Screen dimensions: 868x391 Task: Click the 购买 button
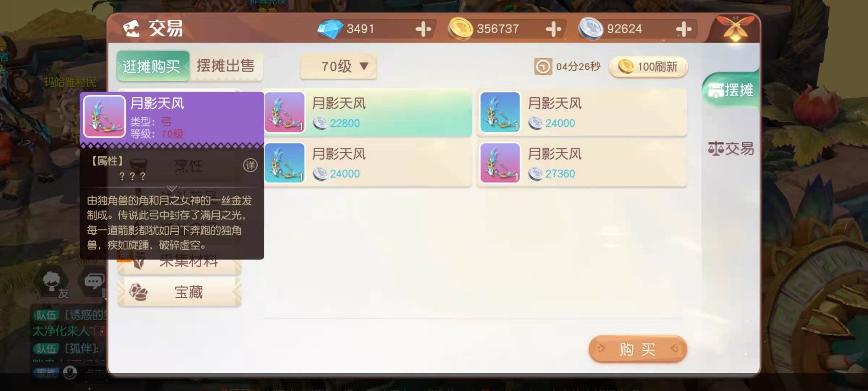coord(638,349)
